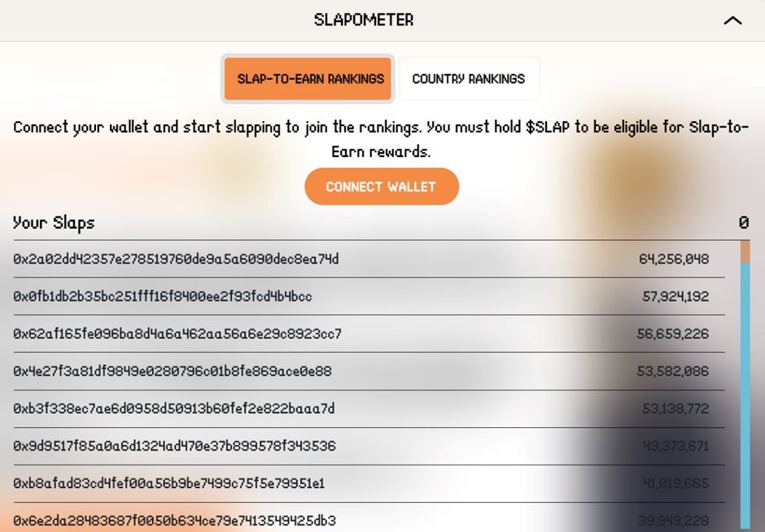
Task: Grab the orange scrollbar thumb in rankings
Action: [x=745, y=252]
